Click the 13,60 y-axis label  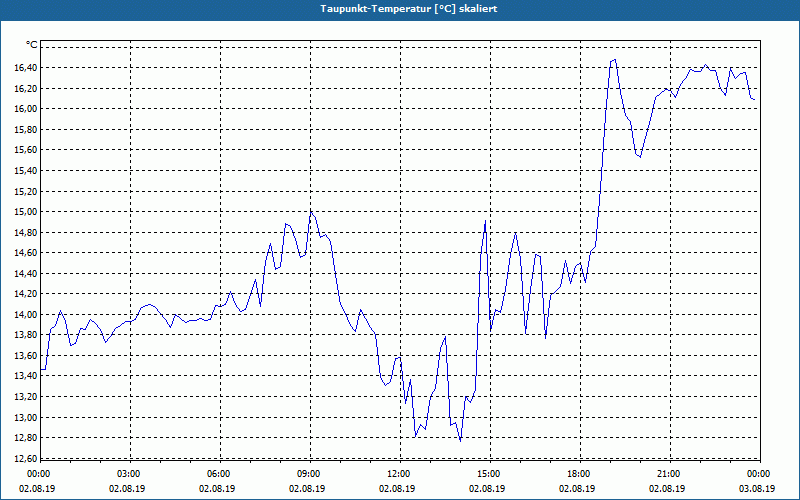pos(26,356)
